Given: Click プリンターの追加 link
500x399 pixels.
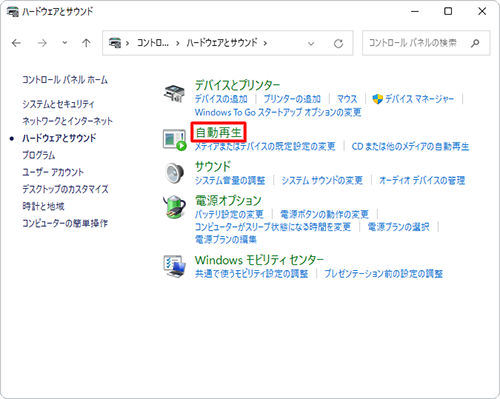Looking at the screenshot, I should pyautogui.click(x=292, y=99).
